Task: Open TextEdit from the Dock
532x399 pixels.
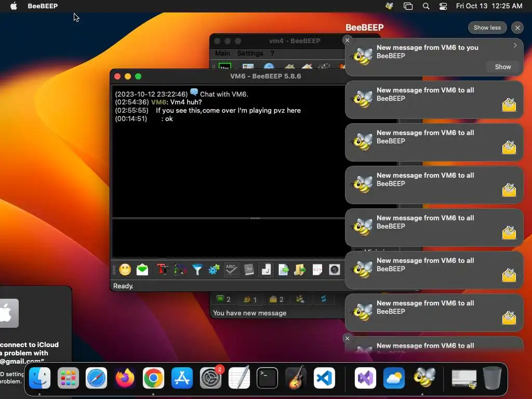Action: [x=239, y=378]
